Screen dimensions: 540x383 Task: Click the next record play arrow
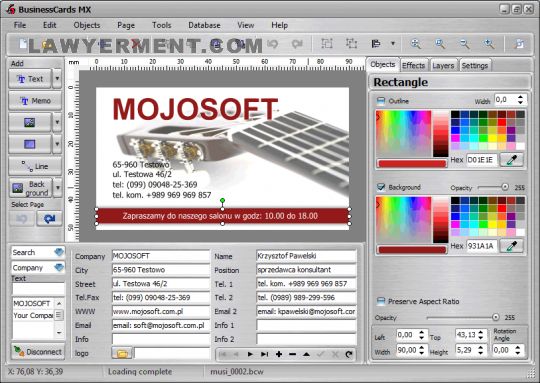coord(250,354)
